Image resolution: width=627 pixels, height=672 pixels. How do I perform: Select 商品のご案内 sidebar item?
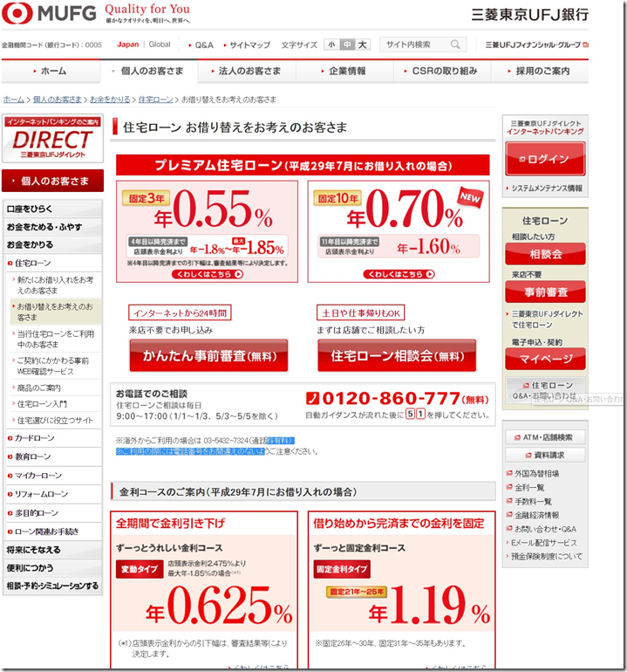39,387
